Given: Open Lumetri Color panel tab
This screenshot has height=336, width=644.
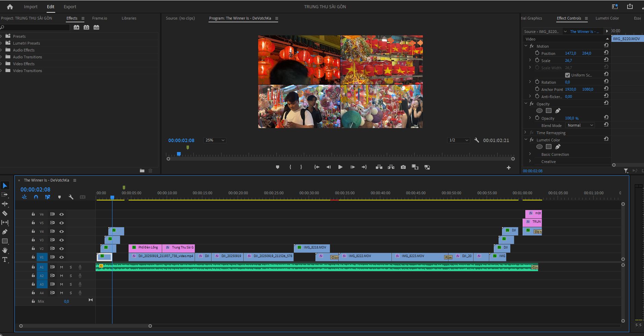Looking at the screenshot, I should [607, 18].
